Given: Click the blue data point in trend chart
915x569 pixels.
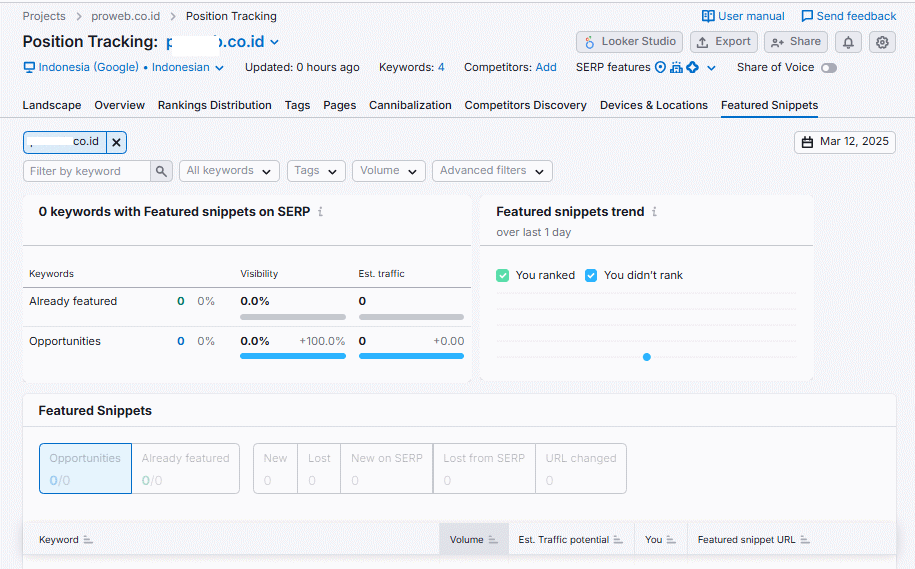Looking at the screenshot, I should (647, 357).
